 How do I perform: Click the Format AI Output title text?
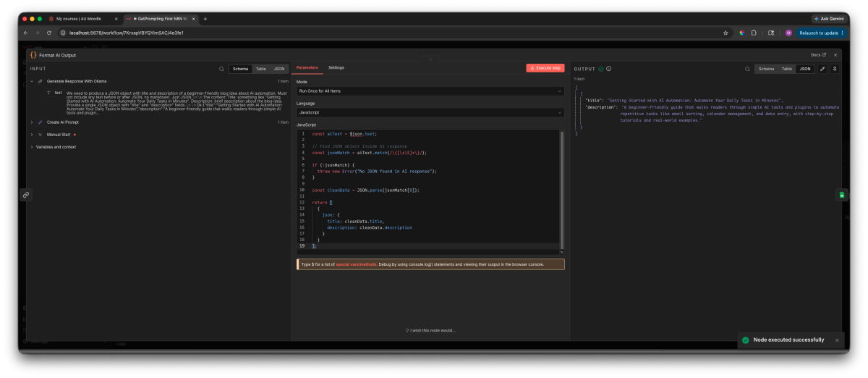pyautogui.click(x=58, y=55)
